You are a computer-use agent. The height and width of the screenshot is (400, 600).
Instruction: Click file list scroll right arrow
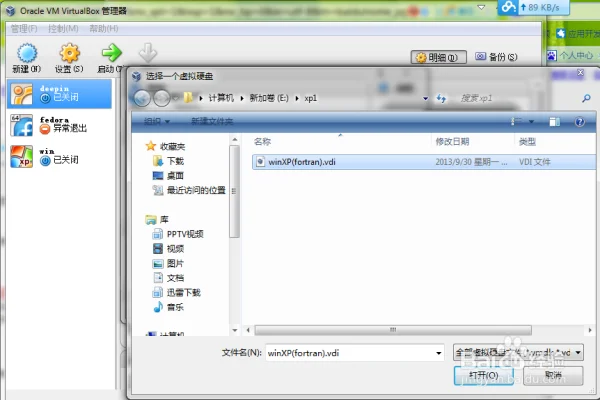(590, 330)
